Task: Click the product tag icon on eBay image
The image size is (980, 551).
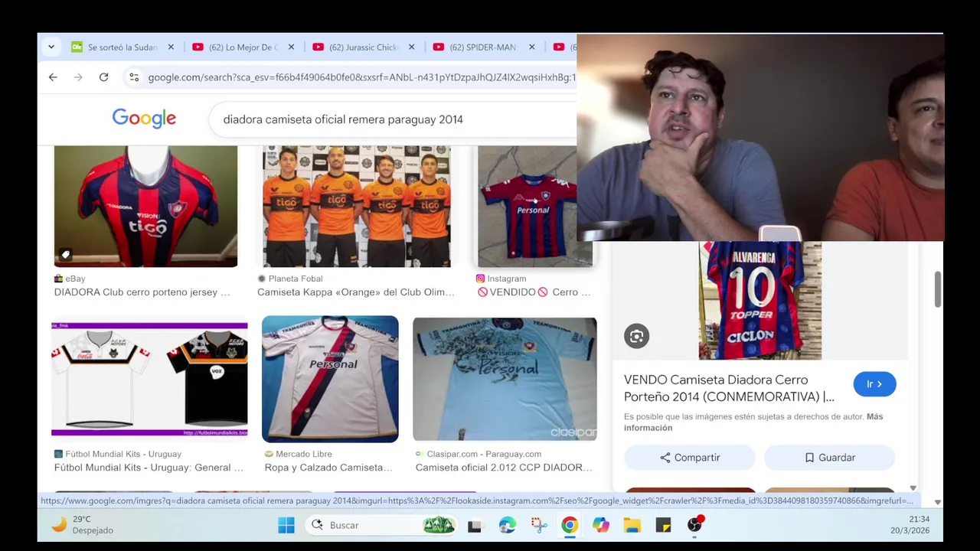Action: tap(66, 255)
